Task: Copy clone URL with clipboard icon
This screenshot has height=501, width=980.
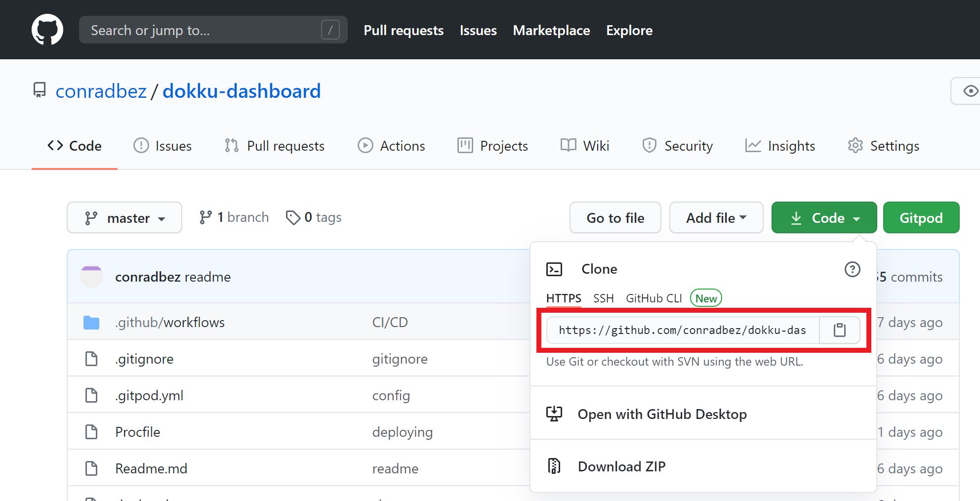Action: tap(839, 330)
